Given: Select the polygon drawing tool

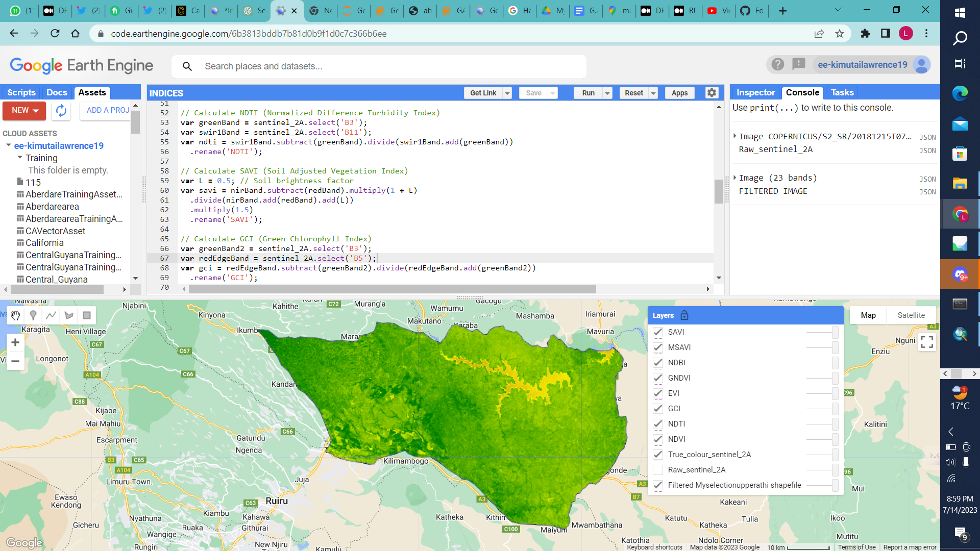Looking at the screenshot, I should [x=68, y=315].
